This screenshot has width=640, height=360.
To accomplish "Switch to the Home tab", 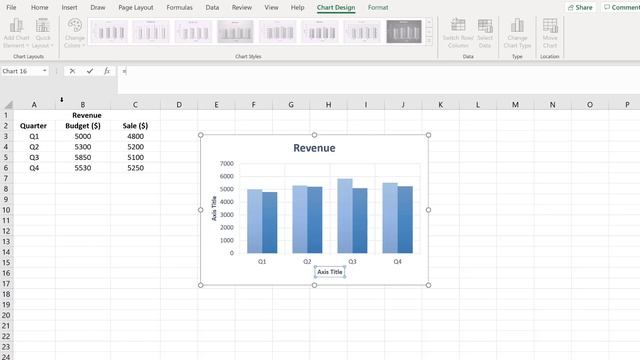I will (40, 7).
